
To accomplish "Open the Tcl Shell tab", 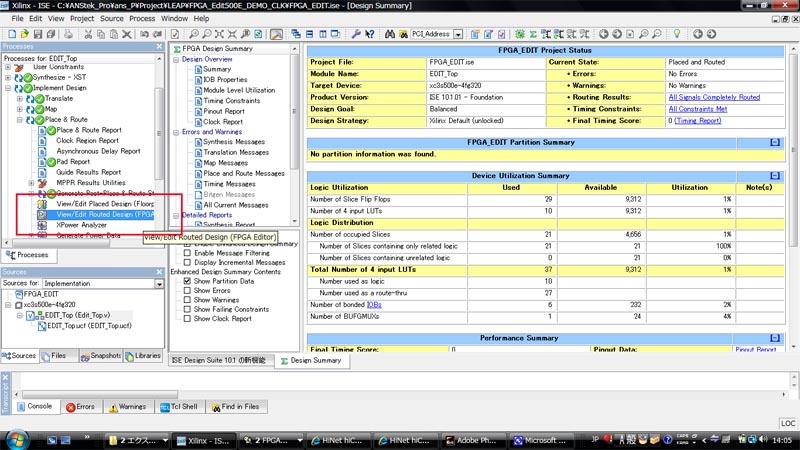I will click(x=179, y=407).
